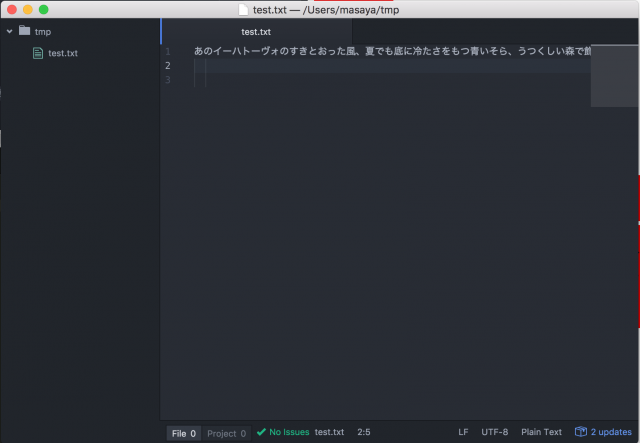This screenshot has width=640, height=443.
Task: Click the title bar document icon
Action: [243, 9]
